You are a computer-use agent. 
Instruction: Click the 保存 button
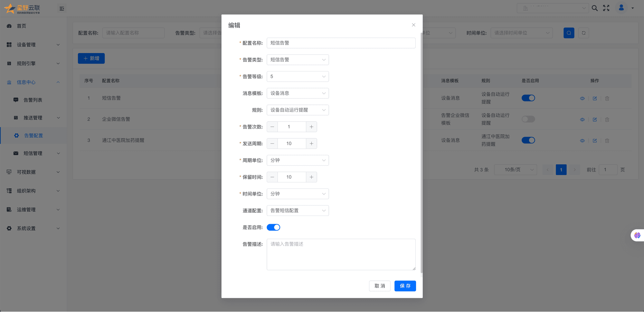tap(405, 286)
